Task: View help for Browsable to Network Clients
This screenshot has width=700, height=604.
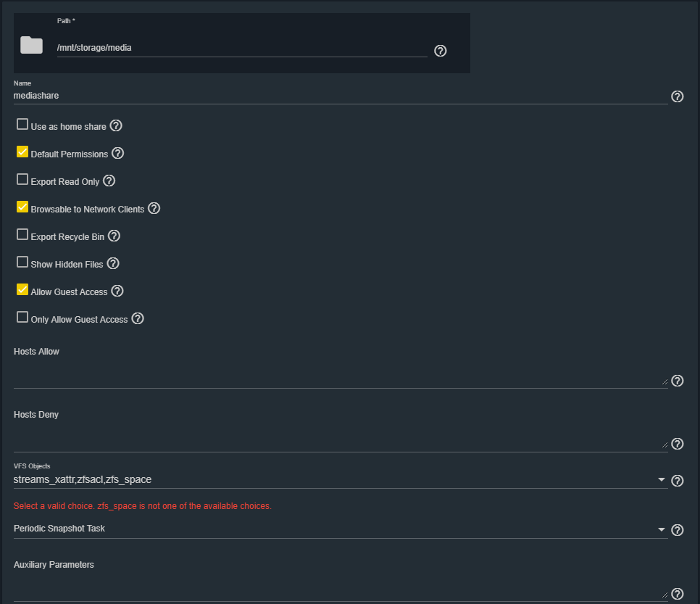Action: click(x=154, y=208)
